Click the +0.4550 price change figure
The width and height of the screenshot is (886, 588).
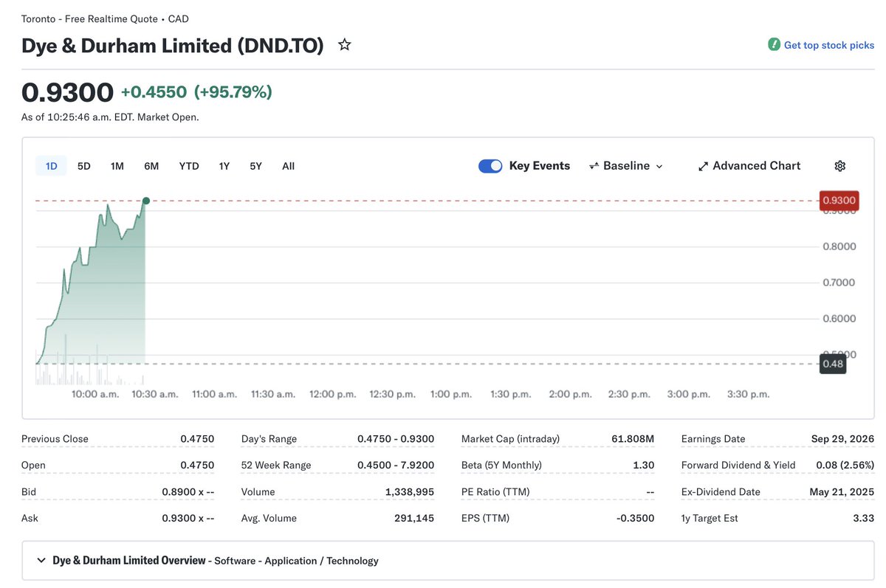pos(154,92)
